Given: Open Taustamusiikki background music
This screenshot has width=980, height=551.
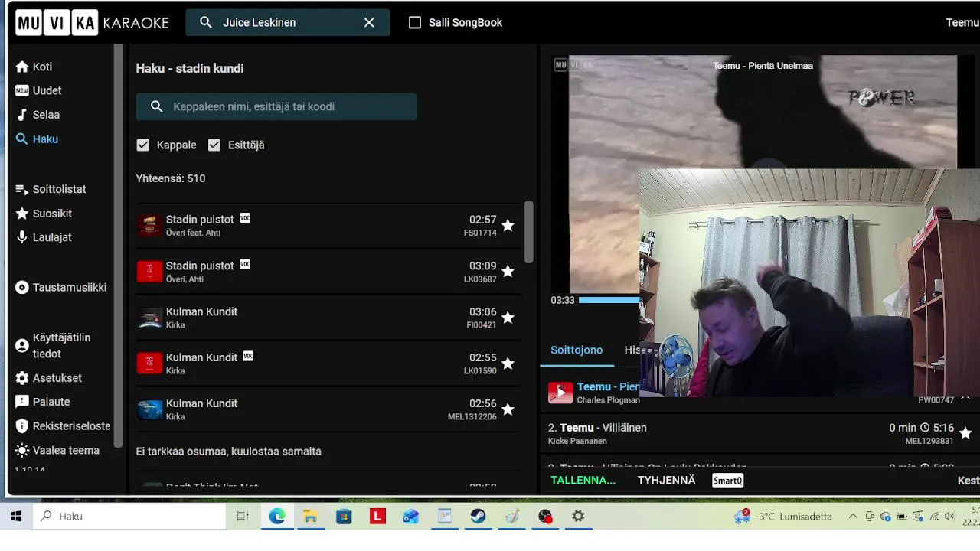Looking at the screenshot, I should [x=61, y=288].
